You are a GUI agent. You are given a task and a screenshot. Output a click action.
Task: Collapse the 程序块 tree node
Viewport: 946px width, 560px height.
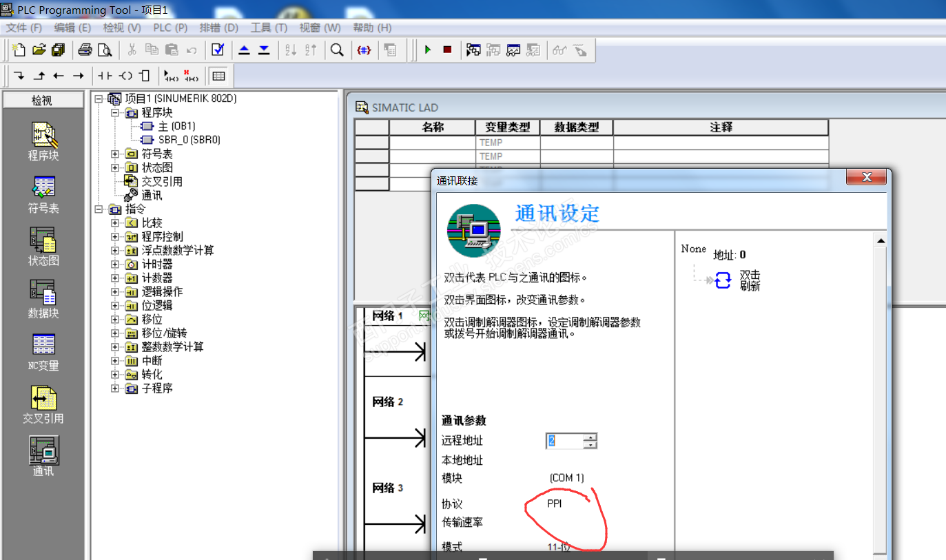point(116,113)
